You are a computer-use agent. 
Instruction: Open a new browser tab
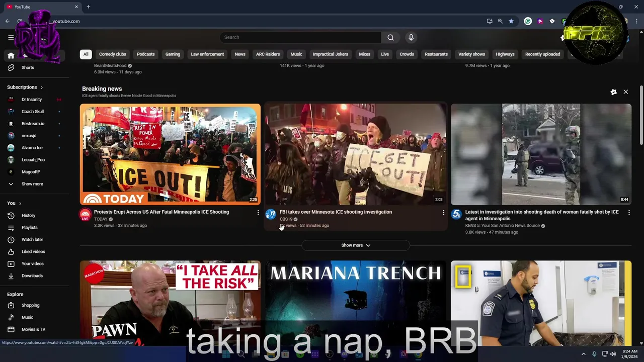pyautogui.click(x=89, y=7)
